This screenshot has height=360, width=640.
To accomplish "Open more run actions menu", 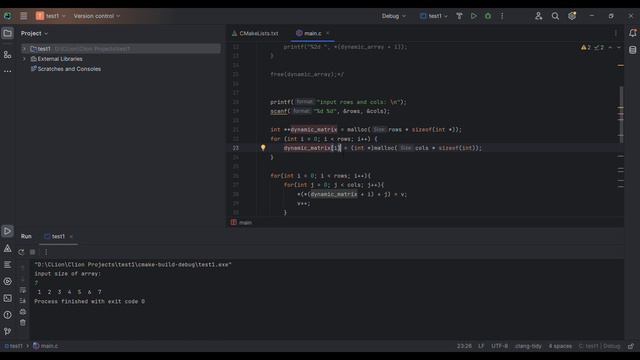I will coord(502,16).
